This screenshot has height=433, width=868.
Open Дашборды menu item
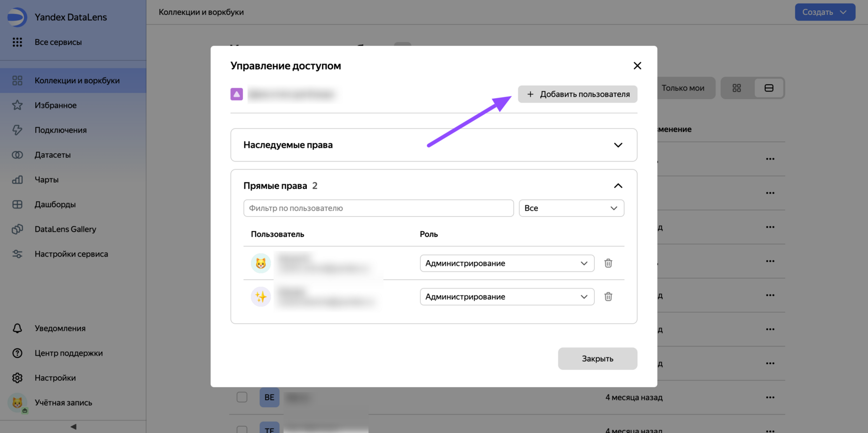click(x=73, y=204)
